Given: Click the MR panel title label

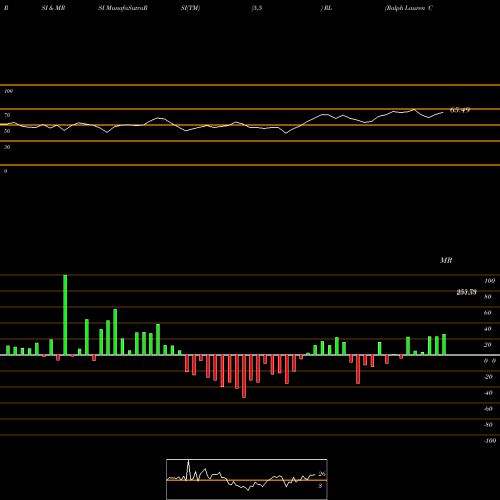Looking at the screenshot, I should pyautogui.click(x=446, y=260).
